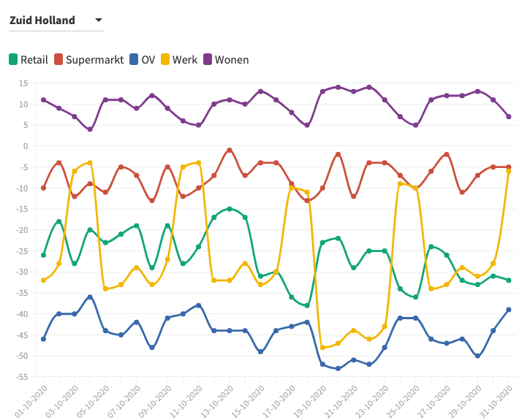
Task: Click the Supermarkt data point on 01-10-2020
Action: [44, 188]
